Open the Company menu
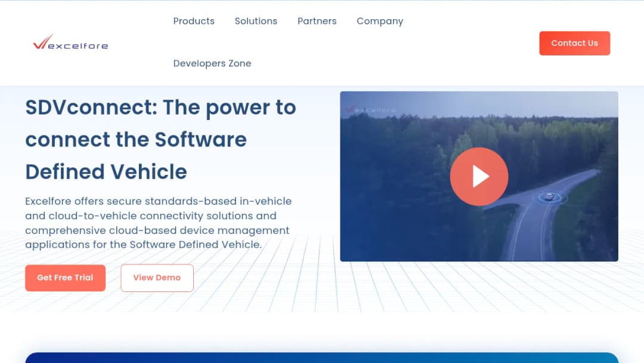Screen dimensions: 644x363 pyautogui.click(x=380, y=21)
